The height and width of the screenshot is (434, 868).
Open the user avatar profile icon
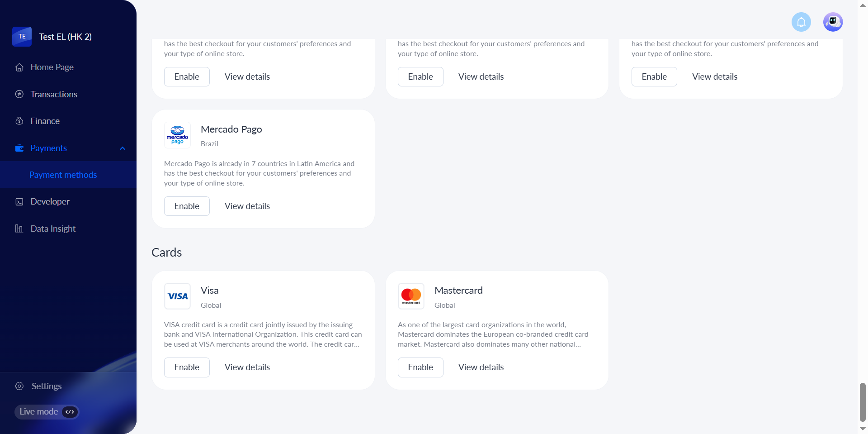833,22
